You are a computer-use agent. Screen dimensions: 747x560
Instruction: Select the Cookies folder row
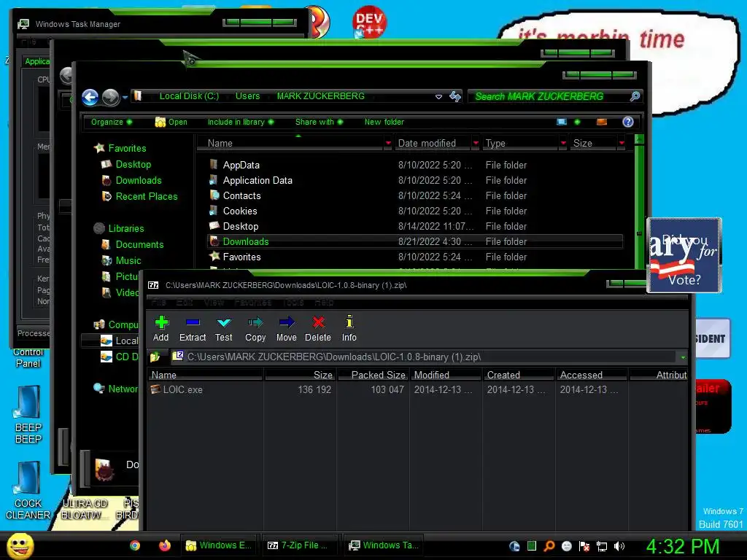[414, 211]
